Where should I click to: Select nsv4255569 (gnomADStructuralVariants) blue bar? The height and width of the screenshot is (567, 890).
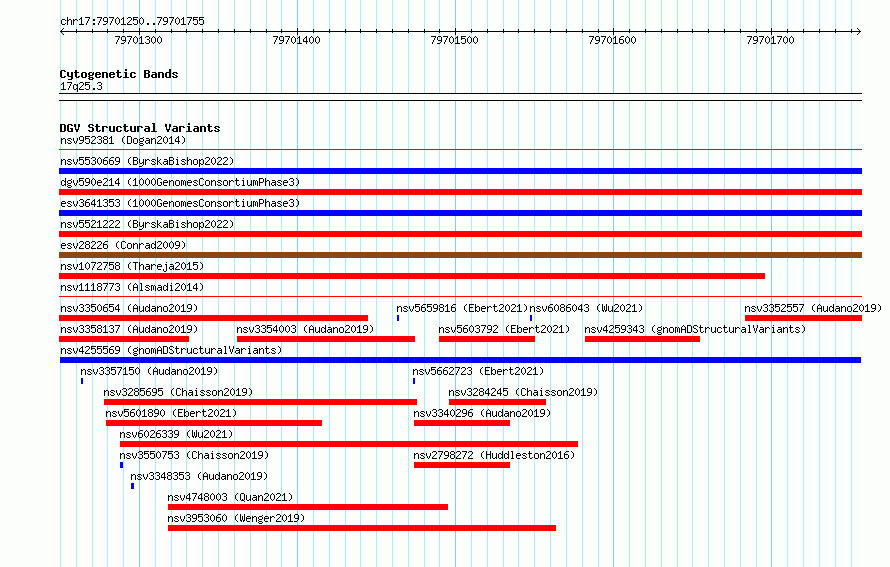[x=460, y=360]
